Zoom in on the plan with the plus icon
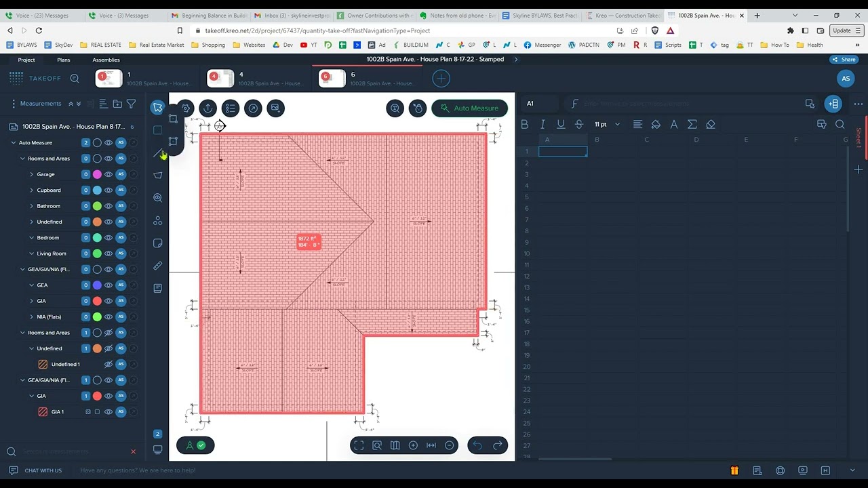Image resolution: width=868 pixels, height=488 pixels. (413, 445)
